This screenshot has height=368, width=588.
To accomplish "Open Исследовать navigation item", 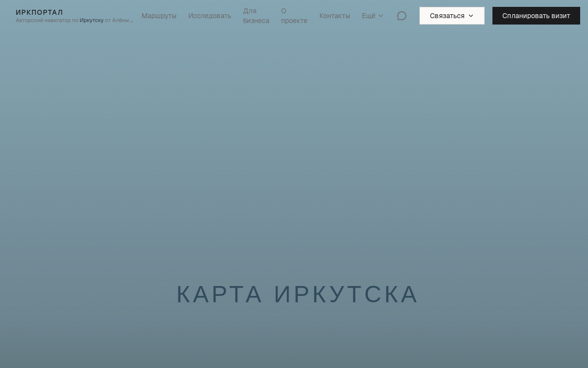I will (x=210, y=16).
